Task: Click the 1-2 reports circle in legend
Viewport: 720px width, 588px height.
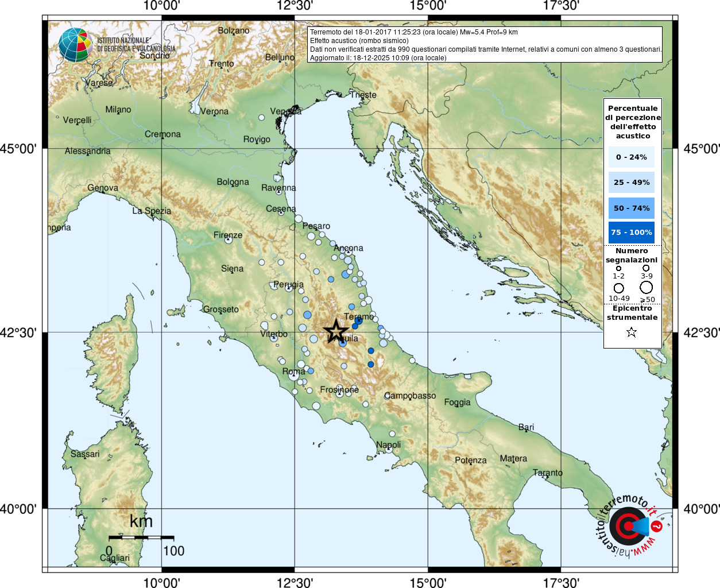Action: 618,268
